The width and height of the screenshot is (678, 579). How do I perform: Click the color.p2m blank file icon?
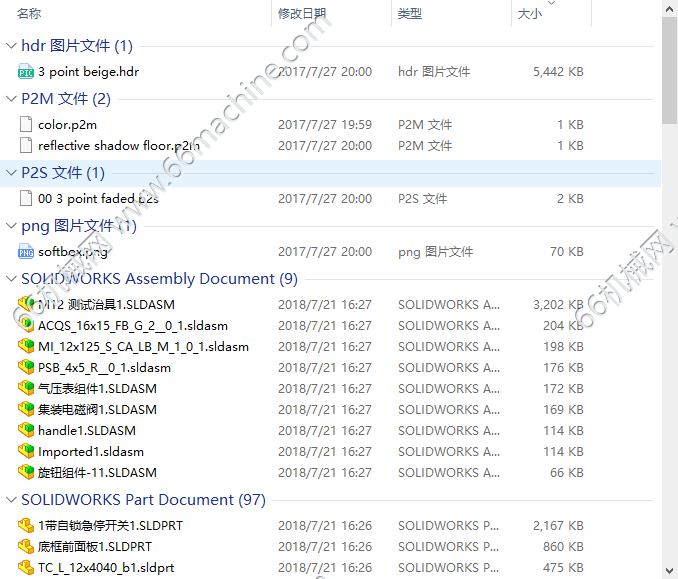(x=26, y=125)
